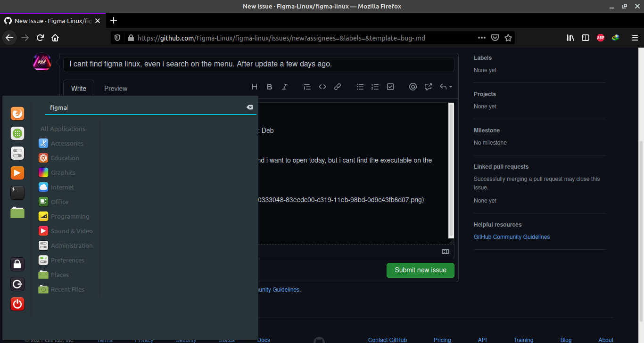Add a task list with checkbox icon

click(390, 87)
